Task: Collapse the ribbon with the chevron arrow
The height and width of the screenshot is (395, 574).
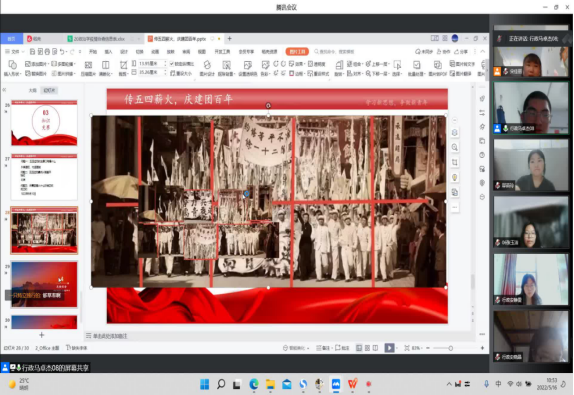Action: click(x=483, y=52)
